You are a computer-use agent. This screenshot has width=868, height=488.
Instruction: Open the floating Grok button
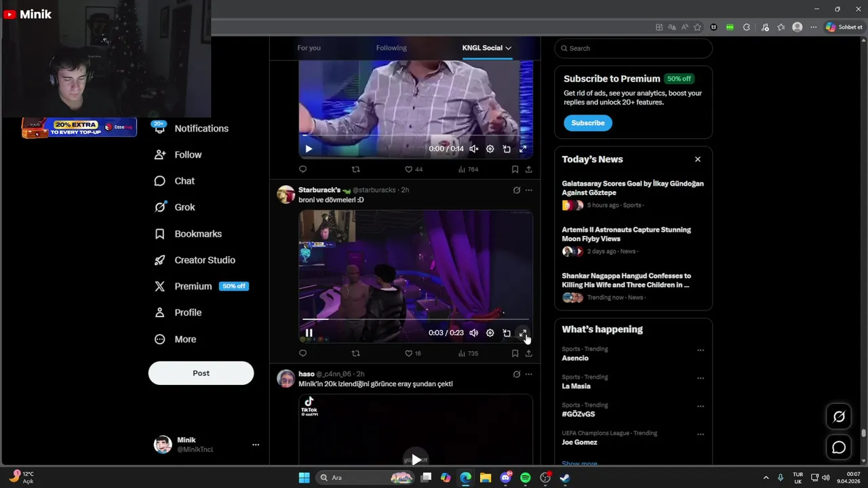click(x=839, y=417)
